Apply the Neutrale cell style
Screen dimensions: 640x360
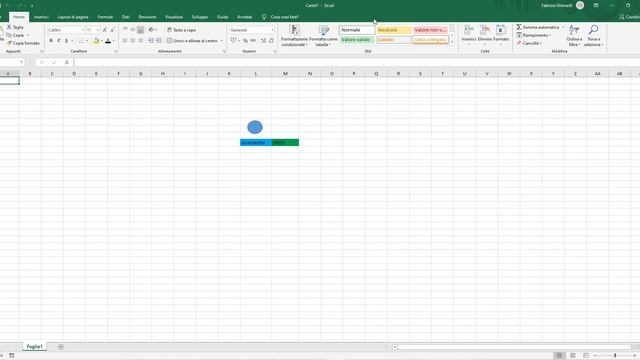click(393, 30)
